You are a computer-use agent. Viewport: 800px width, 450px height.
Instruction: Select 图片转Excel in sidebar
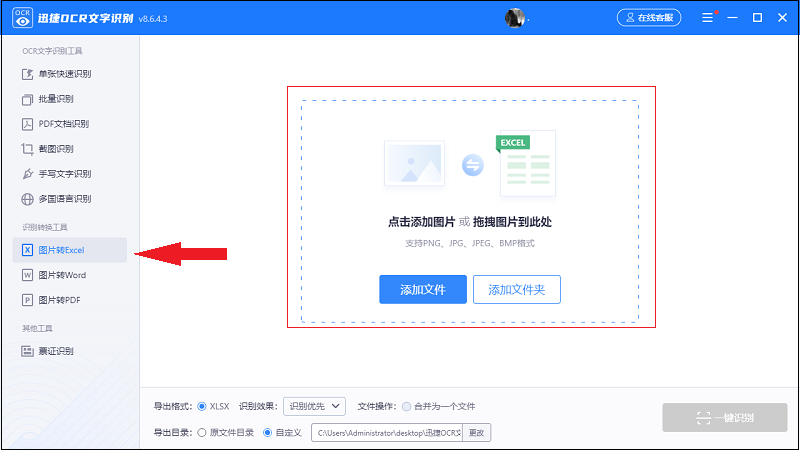coord(69,250)
